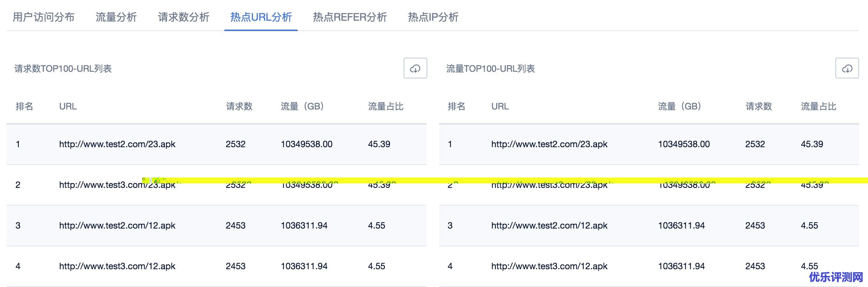
Task: Click the 优乐评测网 watermark
Action: coord(836,277)
